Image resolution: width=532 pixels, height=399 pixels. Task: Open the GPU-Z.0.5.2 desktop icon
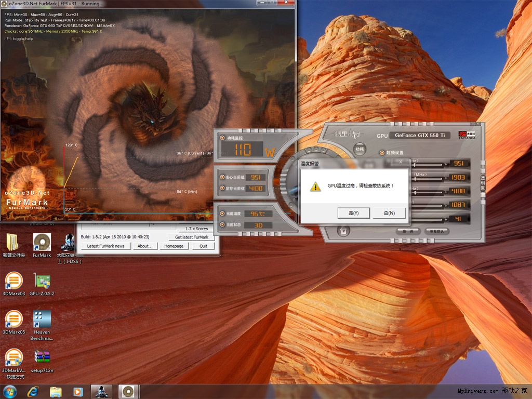click(x=42, y=284)
